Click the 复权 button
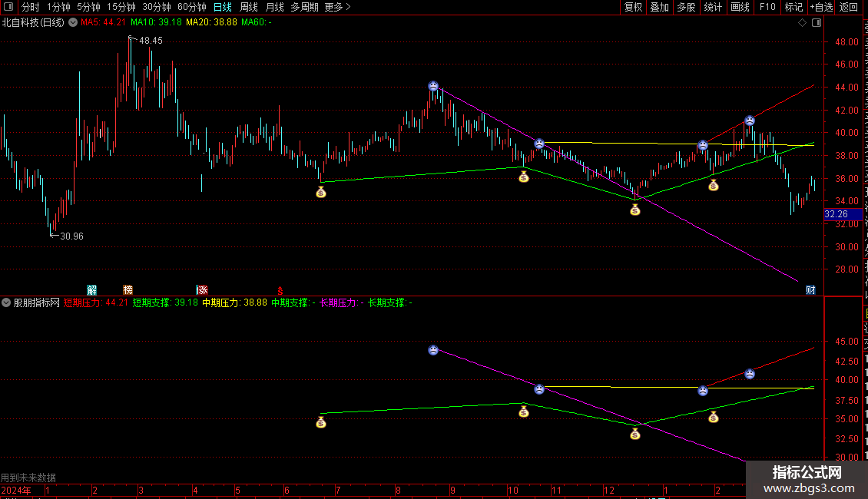The width and height of the screenshot is (868, 499). coord(633,7)
